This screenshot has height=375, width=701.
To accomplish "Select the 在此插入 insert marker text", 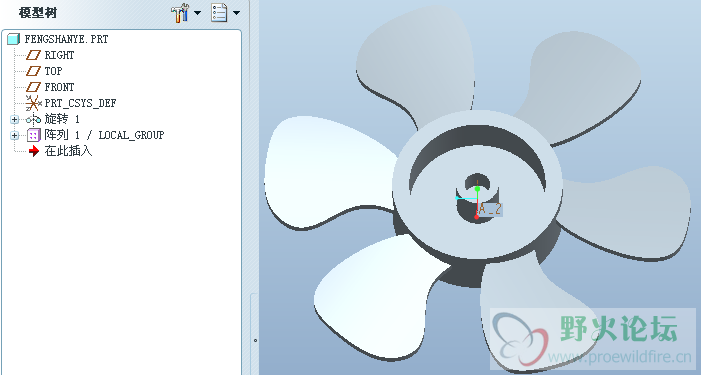I will (68, 151).
